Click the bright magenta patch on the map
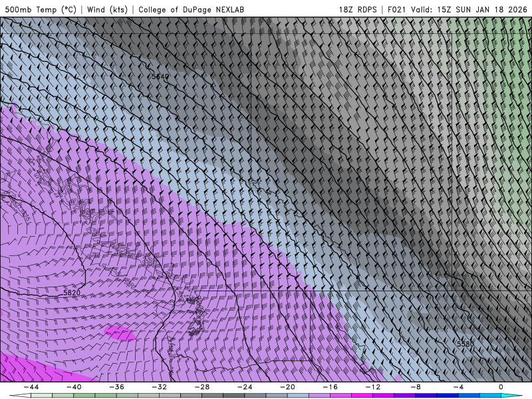The image size is (532, 399). coord(120,332)
